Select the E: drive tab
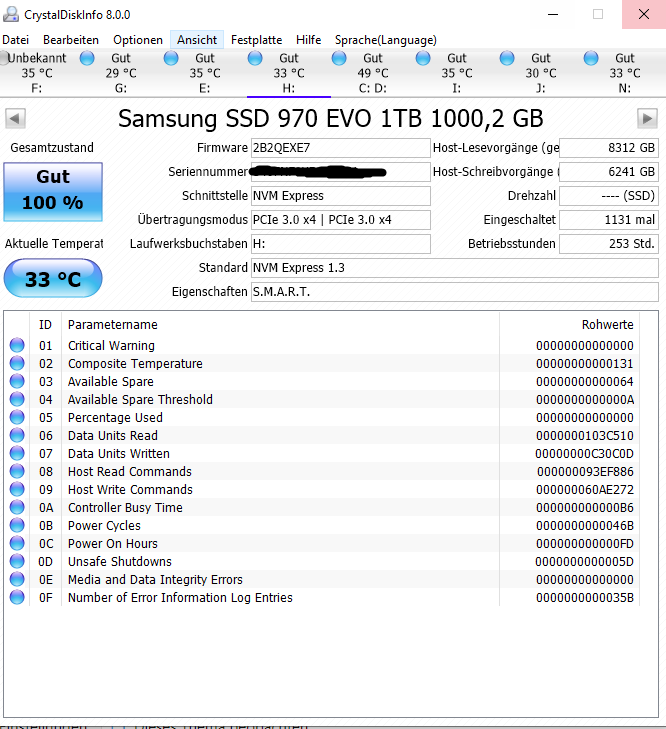Screen dimensions: 666x729 coord(205,73)
